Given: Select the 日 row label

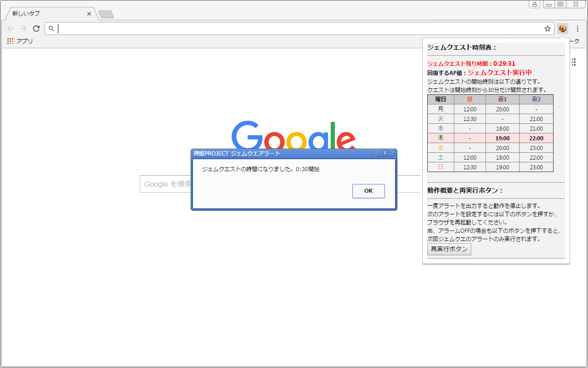Looking at the screenshot, I should click(x=441, y=167).
